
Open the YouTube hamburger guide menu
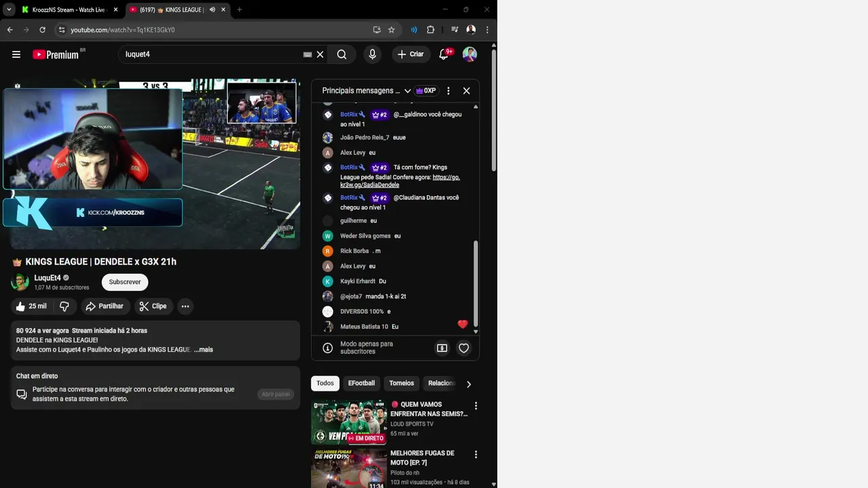point(16,54)
